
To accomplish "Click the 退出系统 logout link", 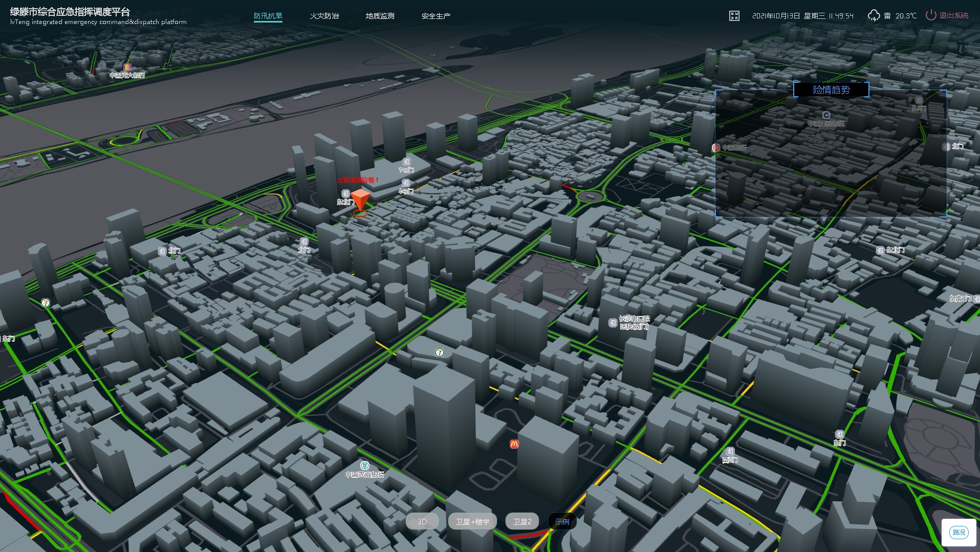I will (954, 15).
